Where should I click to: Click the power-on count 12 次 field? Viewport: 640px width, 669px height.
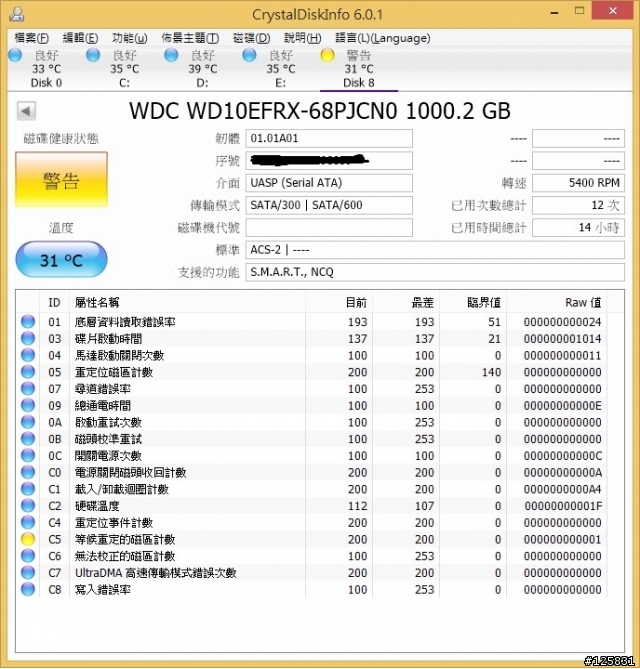(579, 205)
